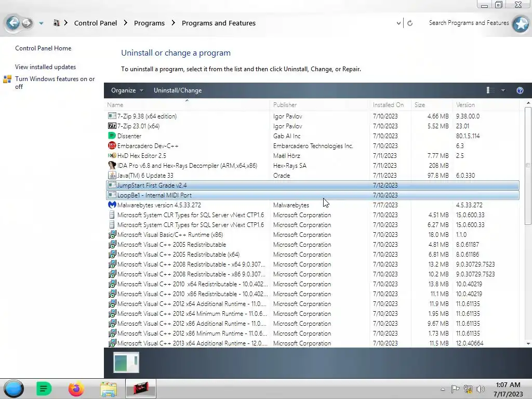
Task: Navigate to Control Panel breadcrumb
Action: [96, 23]
